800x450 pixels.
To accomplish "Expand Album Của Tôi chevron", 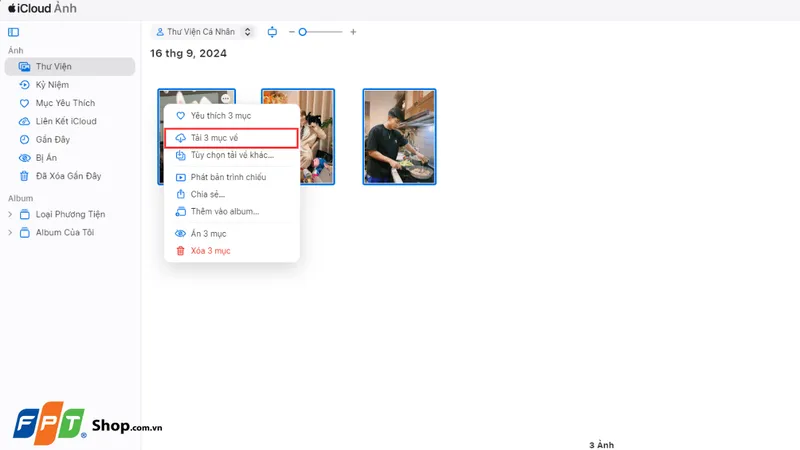I will click(10, 233).
